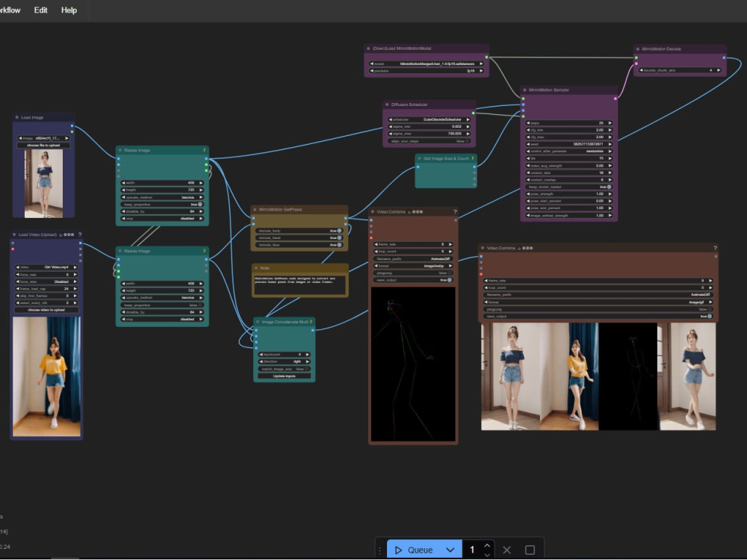Click the combined video preview with four panels
Image resolution: width=747 pixels, height=560 pixels.
(598, 376)
